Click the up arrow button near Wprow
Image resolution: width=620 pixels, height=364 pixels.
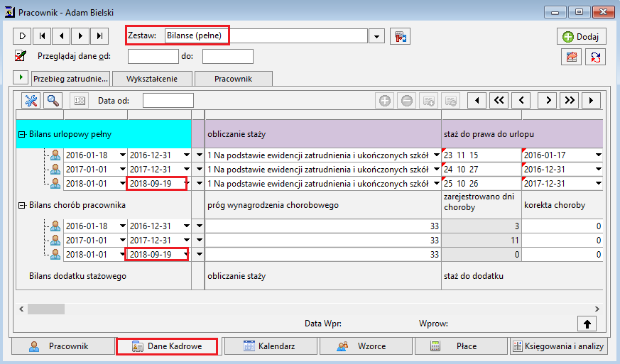[x=587, y=324]
